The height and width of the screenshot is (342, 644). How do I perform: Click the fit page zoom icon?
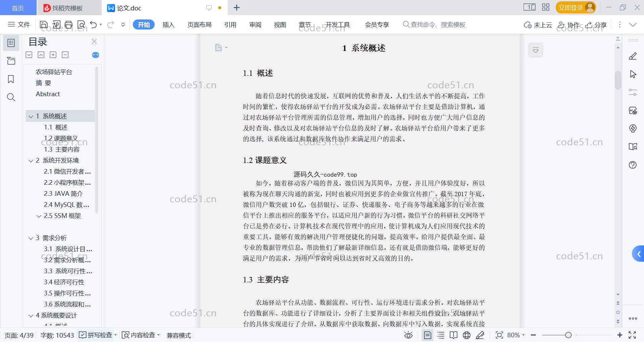point(499,335)
